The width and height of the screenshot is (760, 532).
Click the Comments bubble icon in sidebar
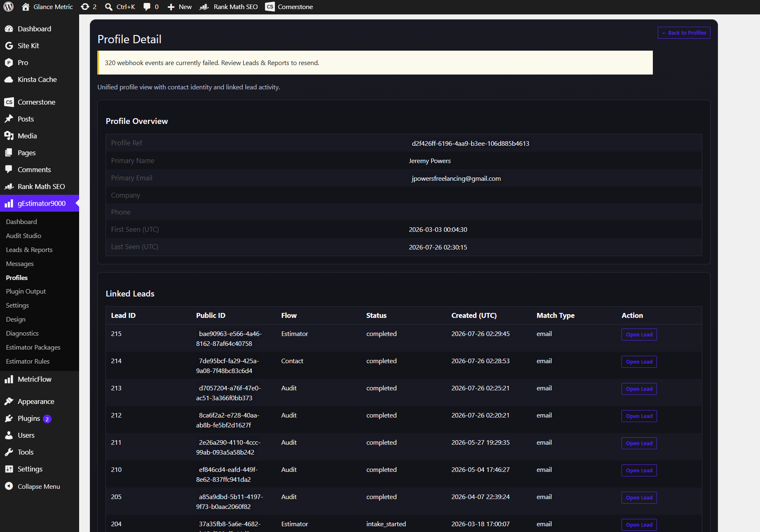pyautogui.click(x=9, y=169)
